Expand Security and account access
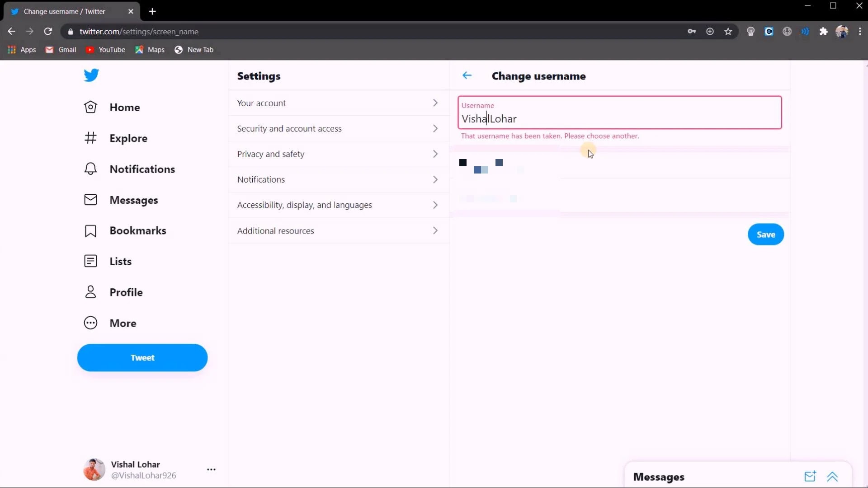Screen dimensions: 868x488 tap(338, 129)
